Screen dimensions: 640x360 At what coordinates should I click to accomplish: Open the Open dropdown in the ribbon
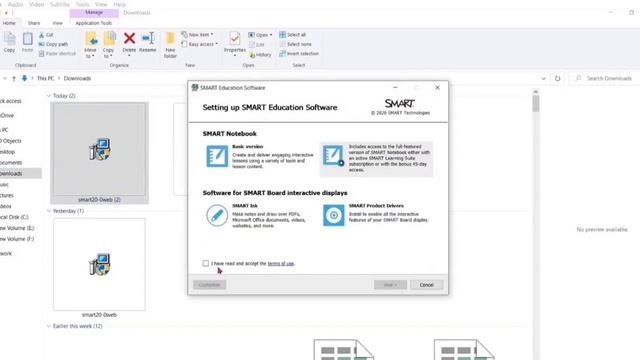click(260, 35)
